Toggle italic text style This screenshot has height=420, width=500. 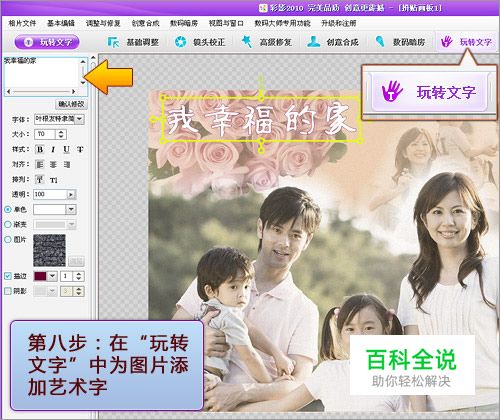point(53,149)
